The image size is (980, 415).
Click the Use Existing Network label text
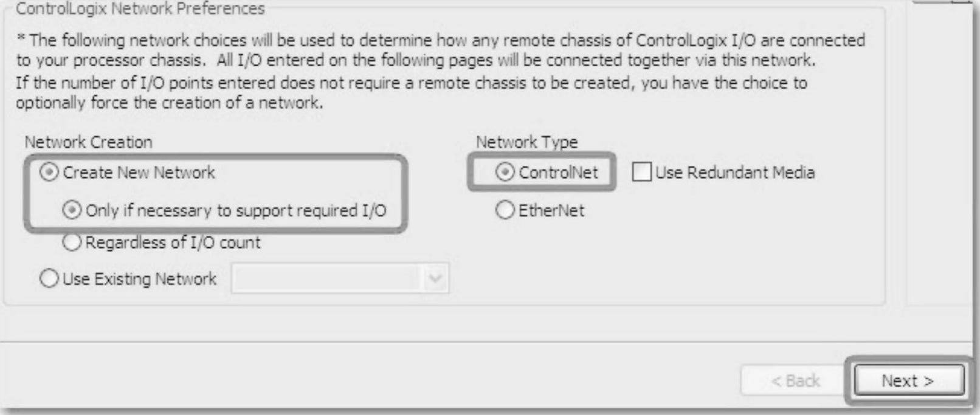[x=139, y=279]
